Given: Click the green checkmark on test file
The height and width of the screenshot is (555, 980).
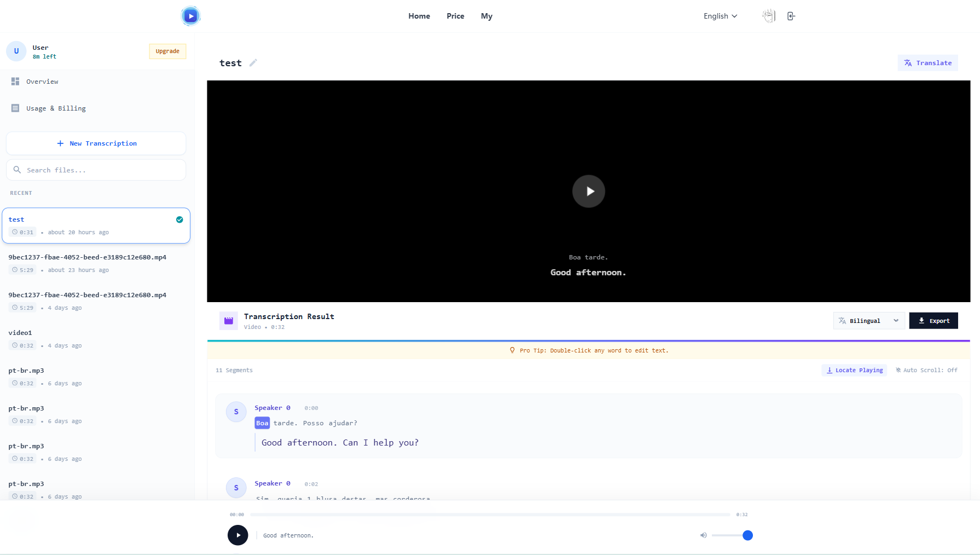Looking at the screenshot, I should (x=179, y=219).
